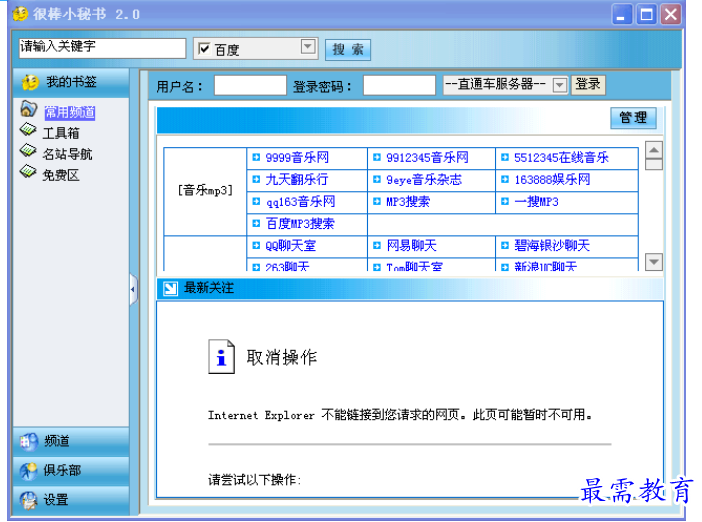
Task: Open the 9eye音乐杂志 link
Action: click(x=424, y=180)
